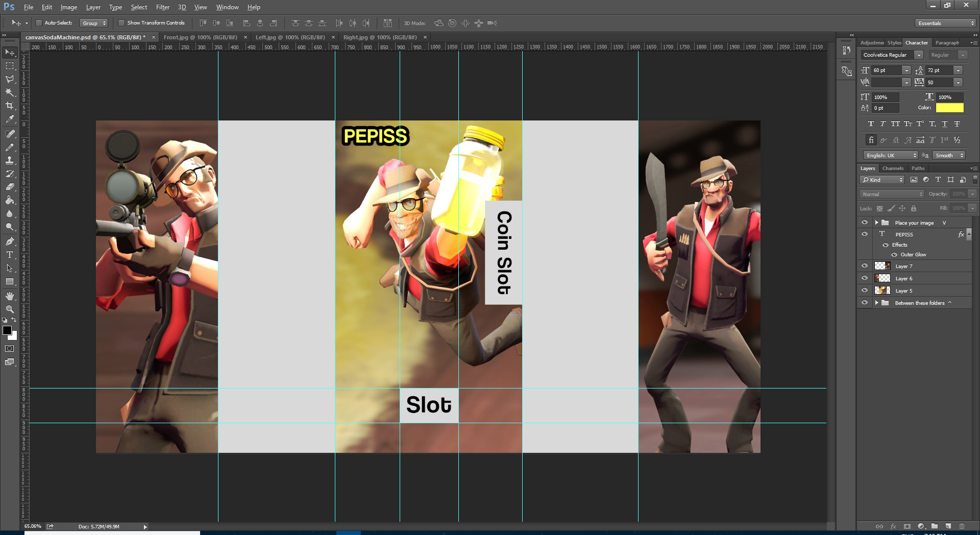This screenshot has height=535, width=980.
Task: Switch to the Channels panel tab
Action: pos(893,168)
